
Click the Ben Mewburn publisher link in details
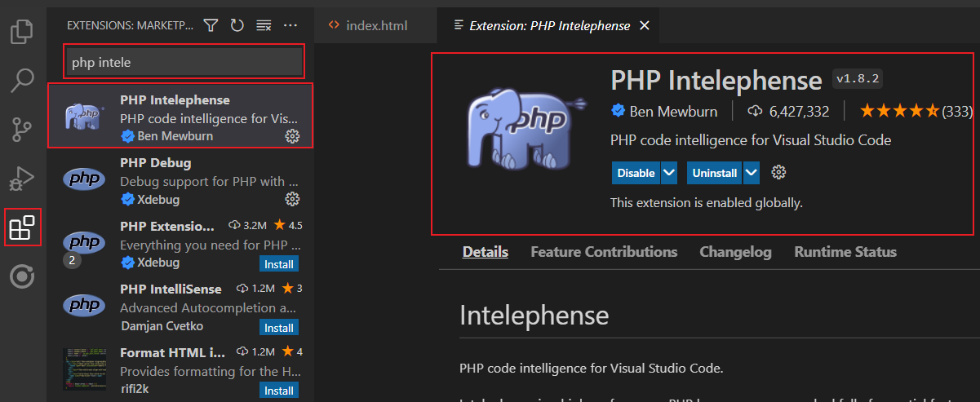point(673,111)
